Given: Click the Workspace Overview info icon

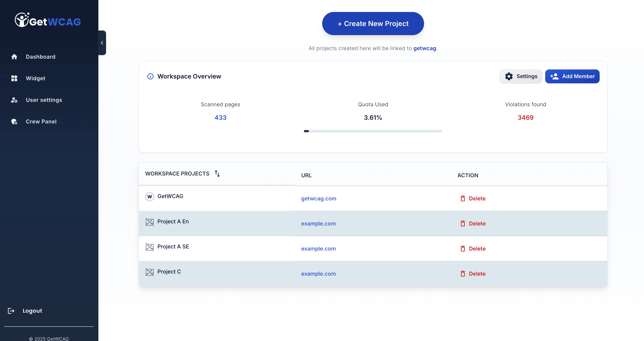Looking at the screenshot, I should (150, 77).
